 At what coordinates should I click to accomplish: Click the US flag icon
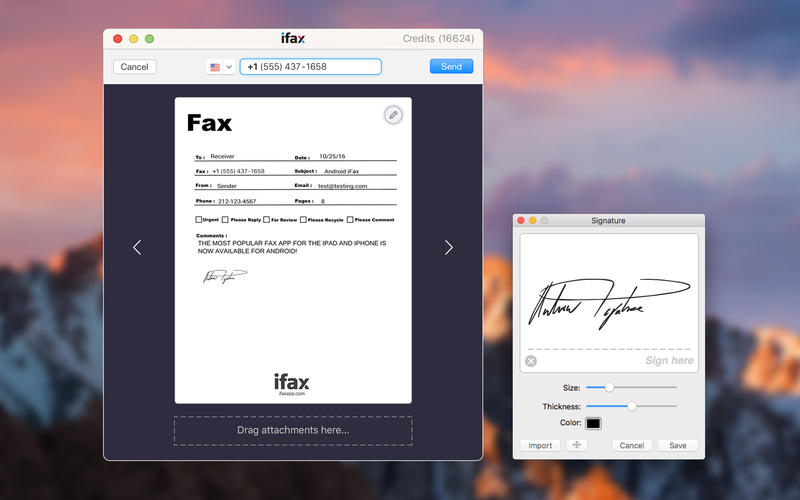pos(215,67)
